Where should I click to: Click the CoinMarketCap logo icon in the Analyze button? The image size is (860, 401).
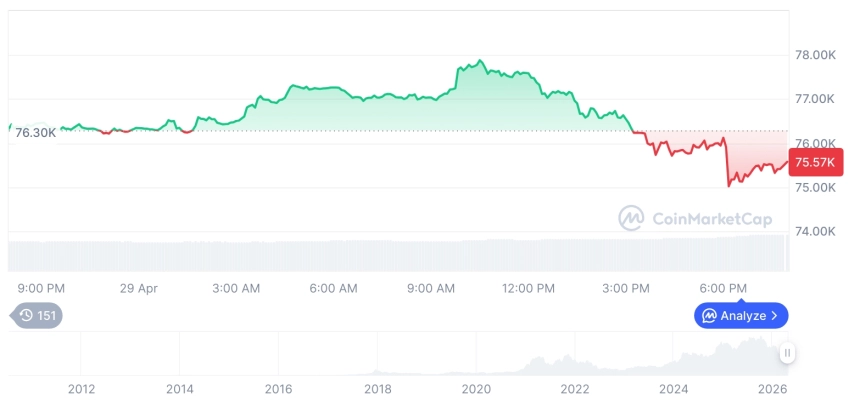[709, 316]
